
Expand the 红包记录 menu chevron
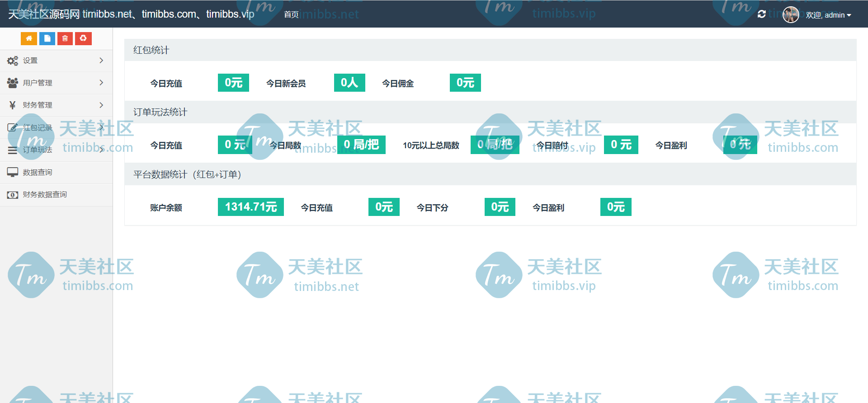(x=101, y=127)
